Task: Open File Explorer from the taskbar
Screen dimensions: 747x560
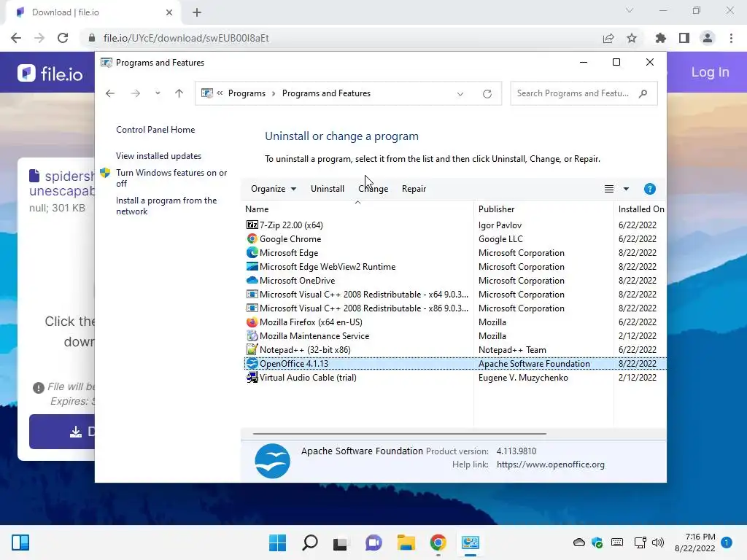Action: [x=406, y=542]
